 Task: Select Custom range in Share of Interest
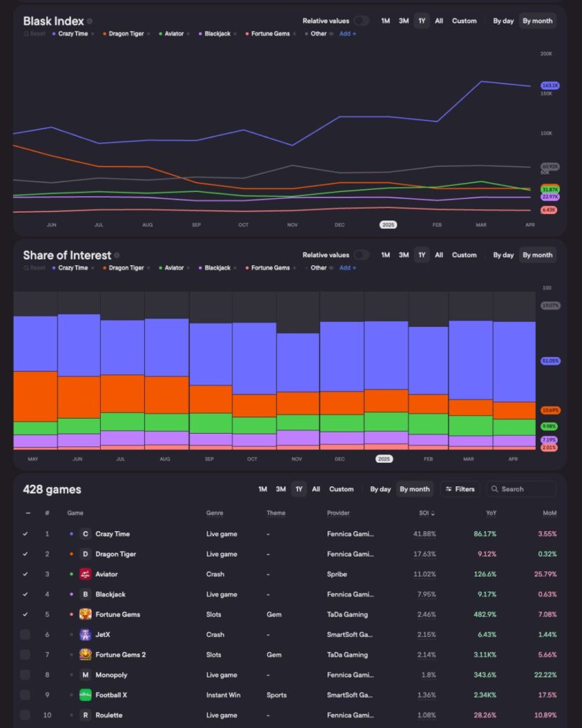point(464,255)
